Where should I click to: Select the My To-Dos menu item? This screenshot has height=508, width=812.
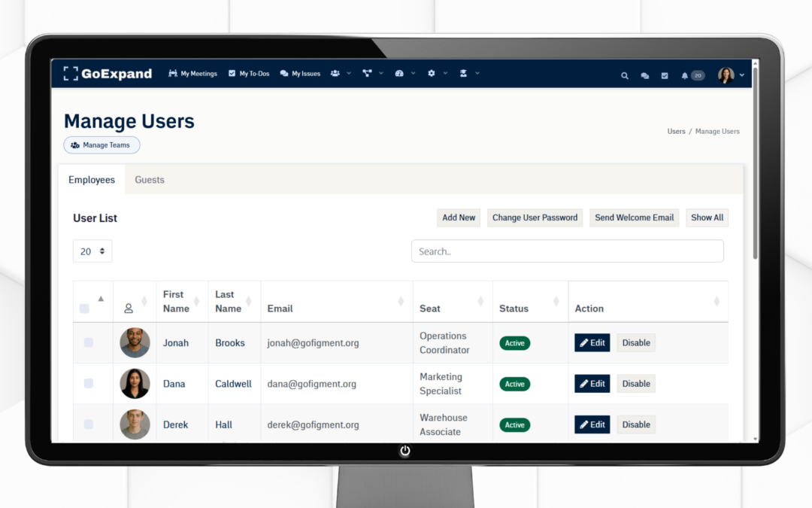[248, 73]
